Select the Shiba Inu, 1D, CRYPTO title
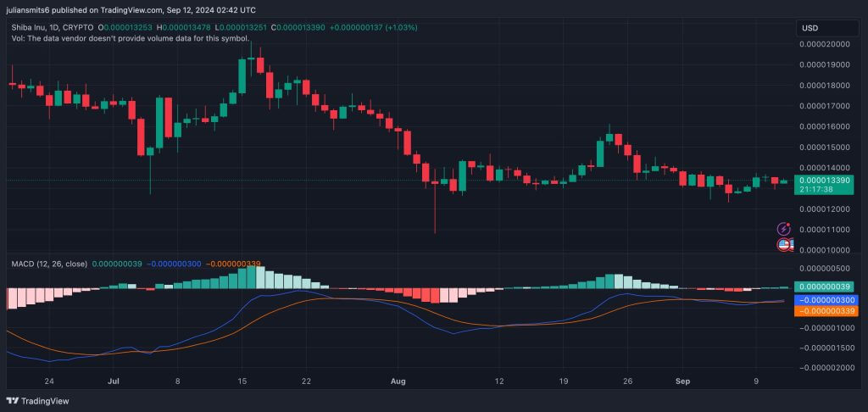Image resolution: width=868 pixels, height=412 pixels. coord(53,27)
